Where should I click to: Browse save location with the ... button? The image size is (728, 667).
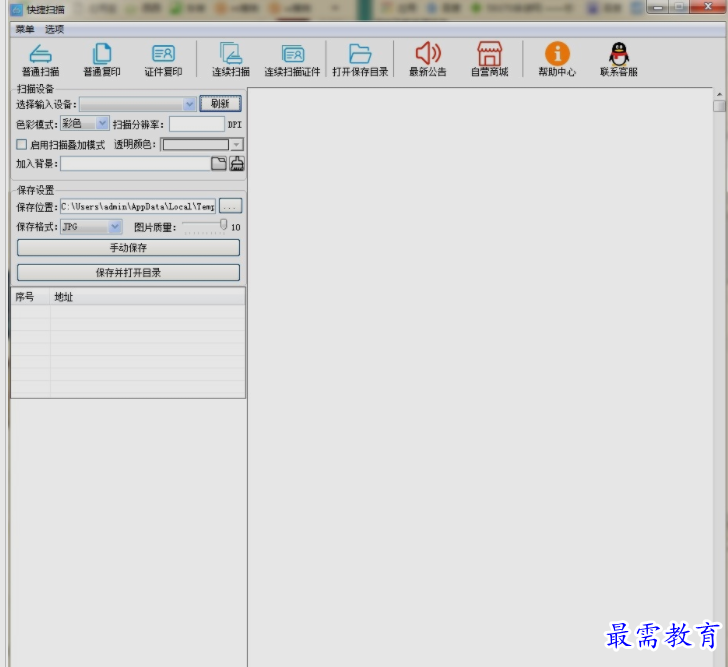pyautogui.click(x=230, y=206)
